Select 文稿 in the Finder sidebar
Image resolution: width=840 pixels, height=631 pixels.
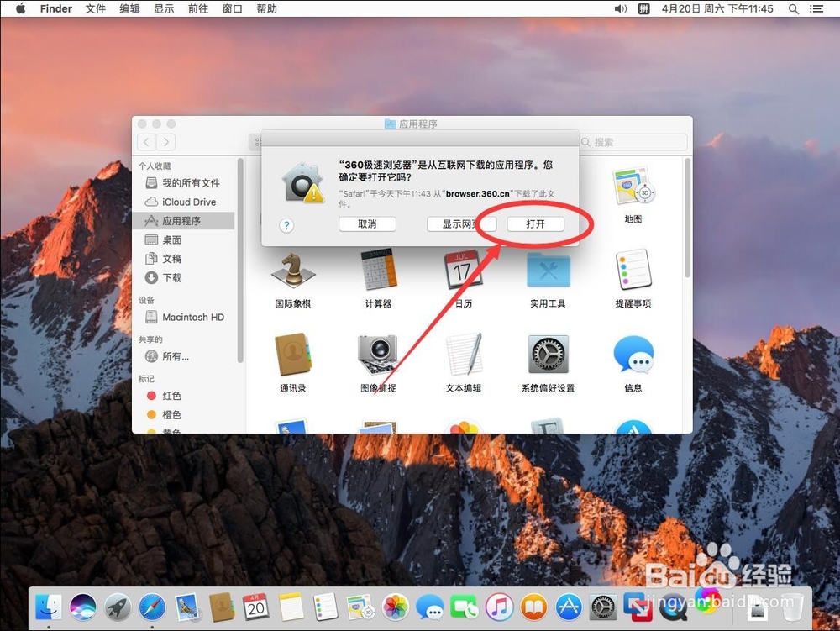pyautogui.click(x=183, y=259)
